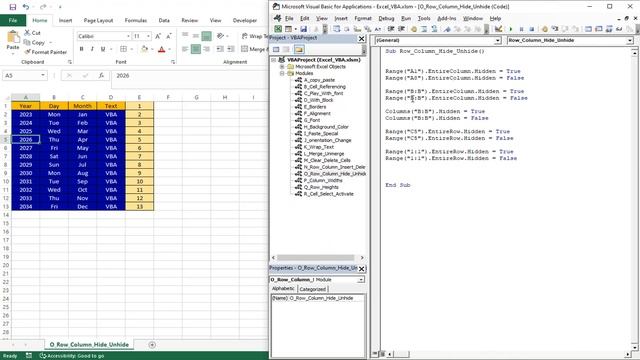640x360 pixels.
Task: Toggle Align Right in Excel ribbon
Action: [x=207, y=49]
